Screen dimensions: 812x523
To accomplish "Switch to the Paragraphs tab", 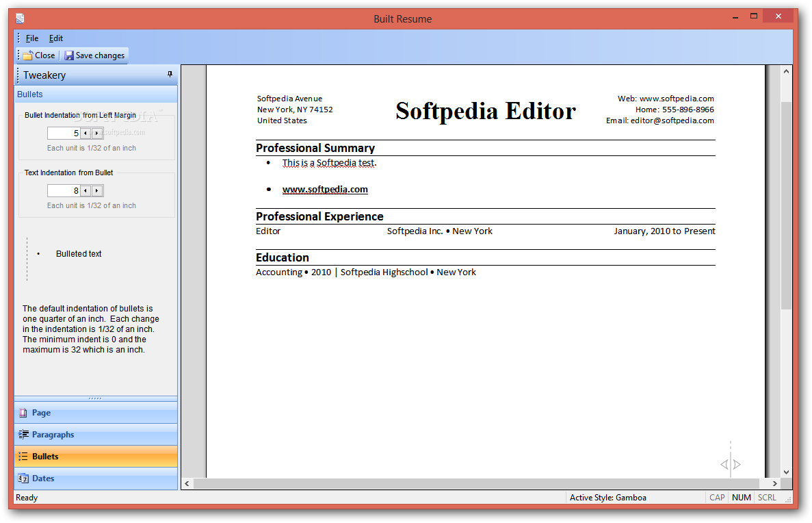I will pyautogui.click(x=96, y=435).
